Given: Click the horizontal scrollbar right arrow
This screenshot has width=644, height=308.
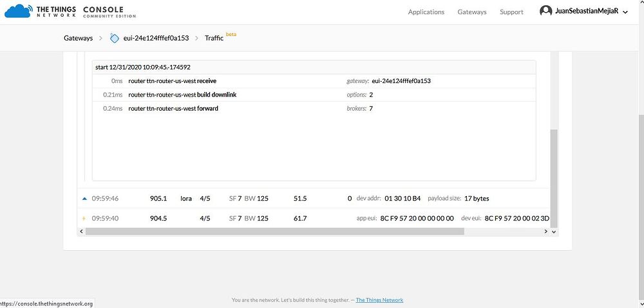Looking at the screenshot, I should (x=545, y=231).
